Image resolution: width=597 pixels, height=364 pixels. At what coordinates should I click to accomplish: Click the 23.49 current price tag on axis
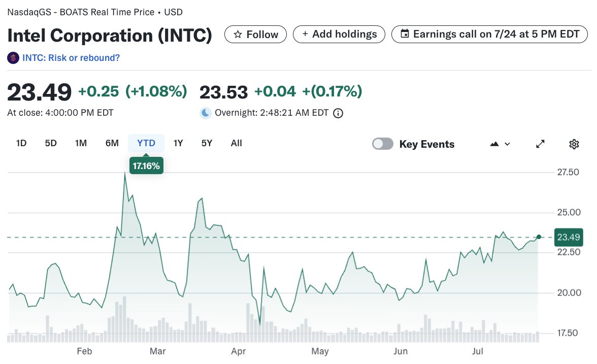point(569,237)
